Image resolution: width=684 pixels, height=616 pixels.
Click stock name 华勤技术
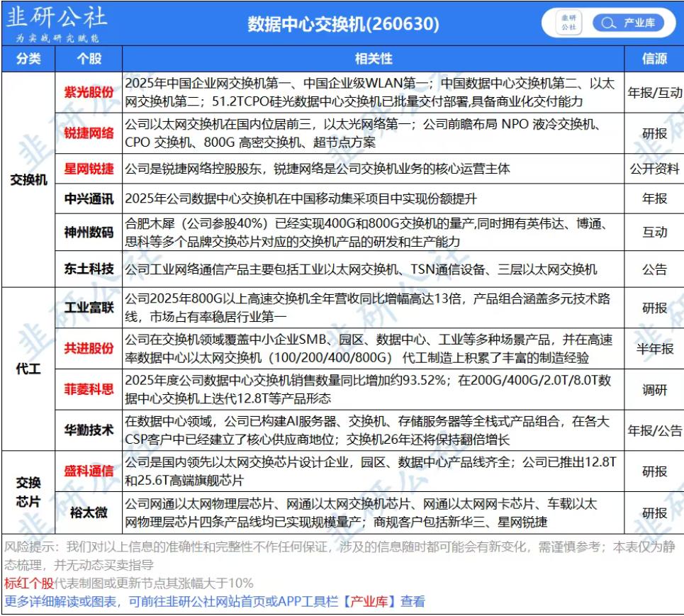(x=89, y=430)
